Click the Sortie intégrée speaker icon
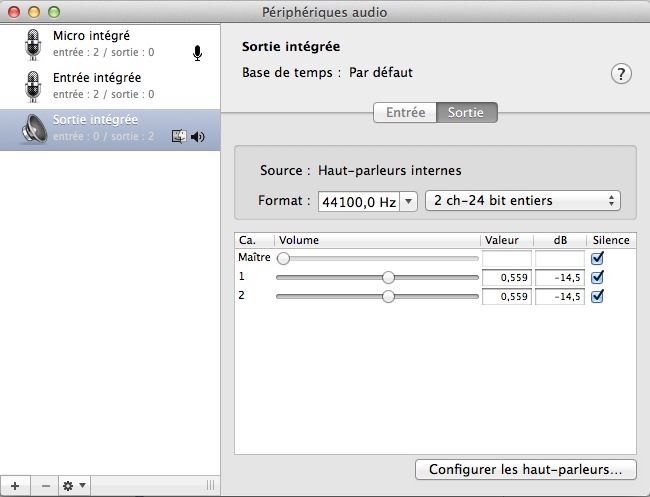This screenshot has height=497, width=650. pyautogui.click(x=34, y=129)
